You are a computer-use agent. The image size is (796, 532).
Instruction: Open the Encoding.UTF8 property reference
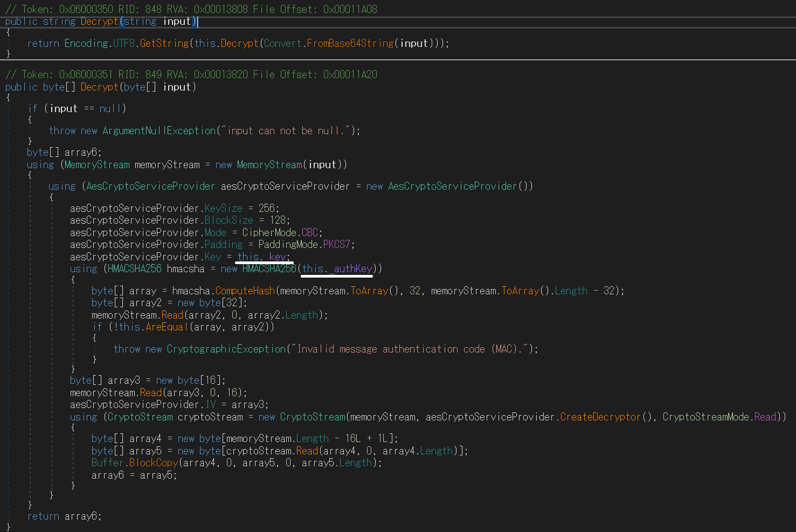[x=123, y=43]
